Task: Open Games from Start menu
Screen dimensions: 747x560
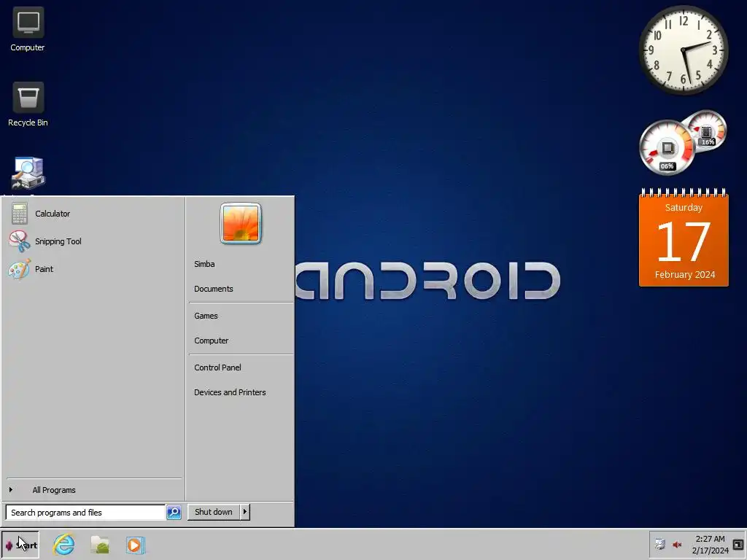Action: [x=206, y=315]
